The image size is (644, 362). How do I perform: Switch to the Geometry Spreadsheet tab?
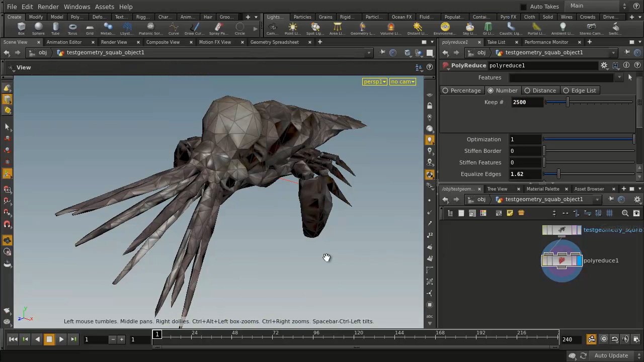pos(274,42)
